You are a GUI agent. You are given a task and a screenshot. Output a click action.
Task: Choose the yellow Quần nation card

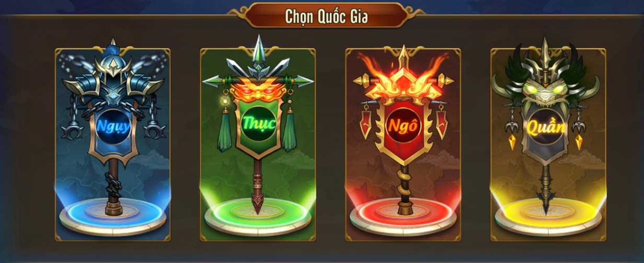(548, 145)
